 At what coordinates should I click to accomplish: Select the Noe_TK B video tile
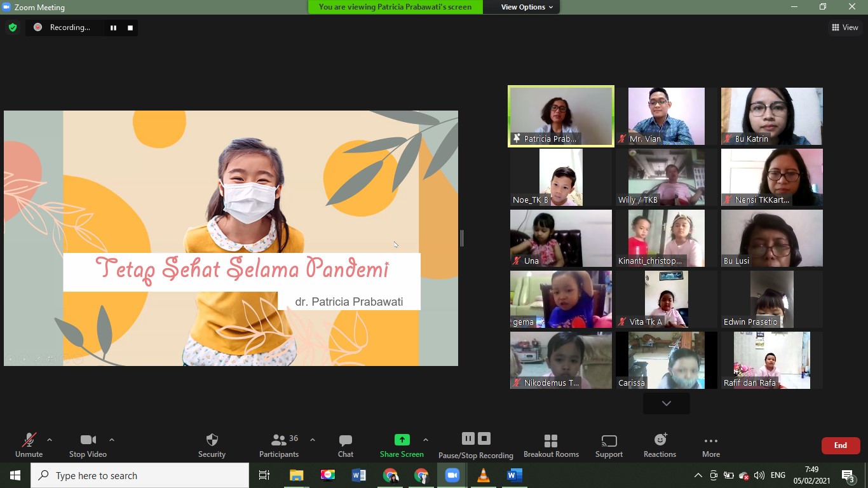tap(561, 177)
